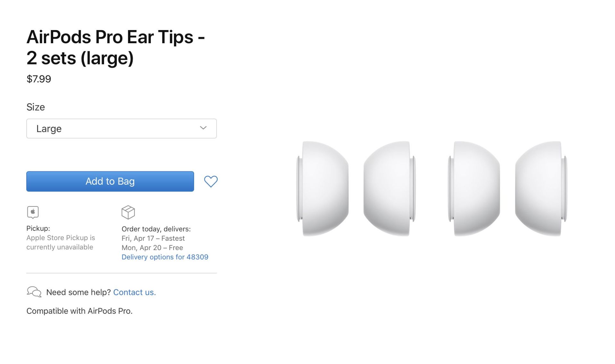Click the Apple Store pickup icon

tap(33, 212)
